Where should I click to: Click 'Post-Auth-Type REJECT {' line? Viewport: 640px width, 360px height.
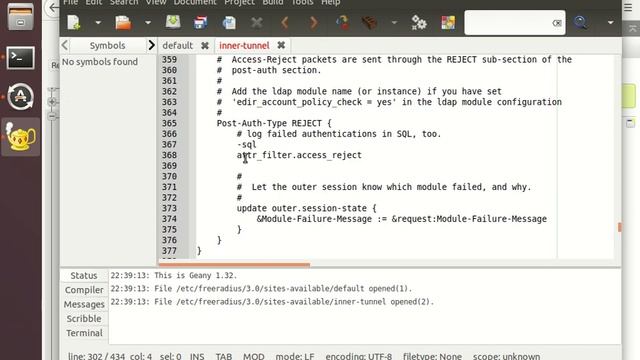[x=274, y=123]
